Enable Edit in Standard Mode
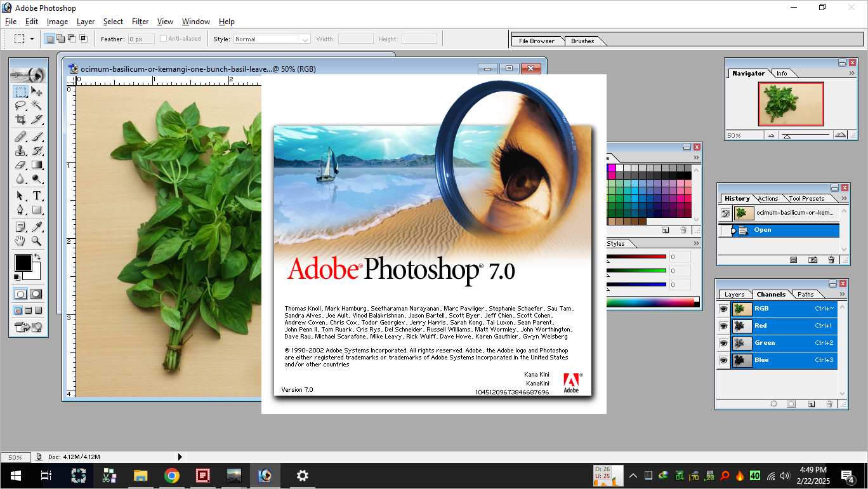The height and width of the screenshot is (489, 868). [x=20, y=294]
